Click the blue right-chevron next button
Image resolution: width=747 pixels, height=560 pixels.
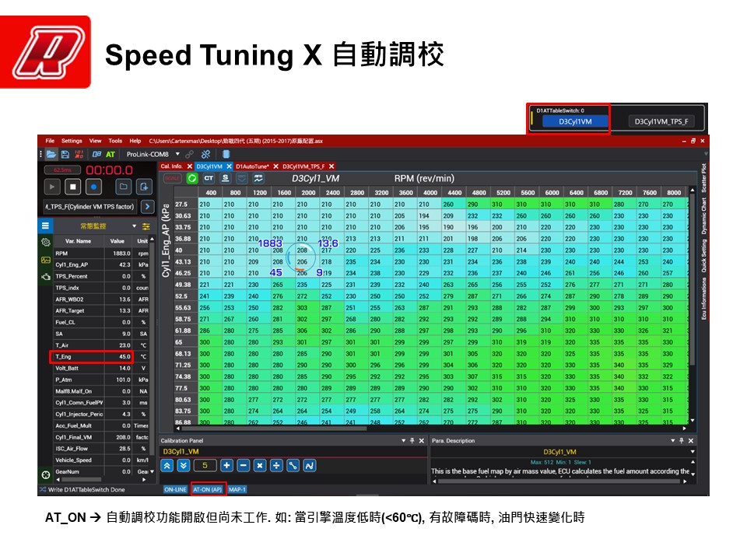tap(148, 207)
